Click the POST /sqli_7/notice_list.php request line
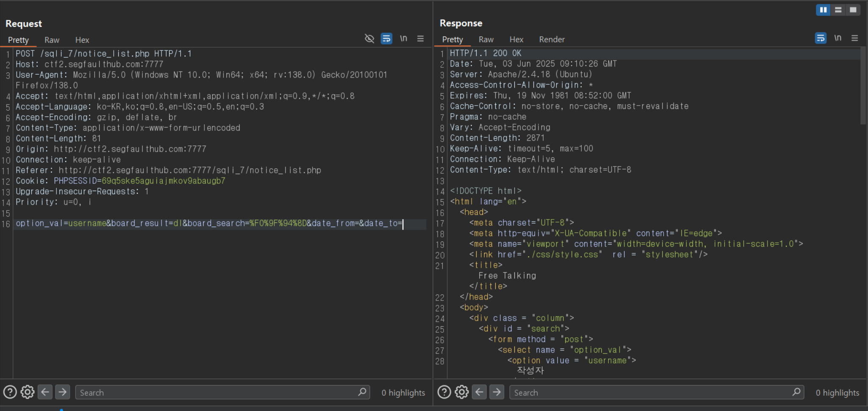This screenshot has height=411, width=868. click(x=104, y=54)
